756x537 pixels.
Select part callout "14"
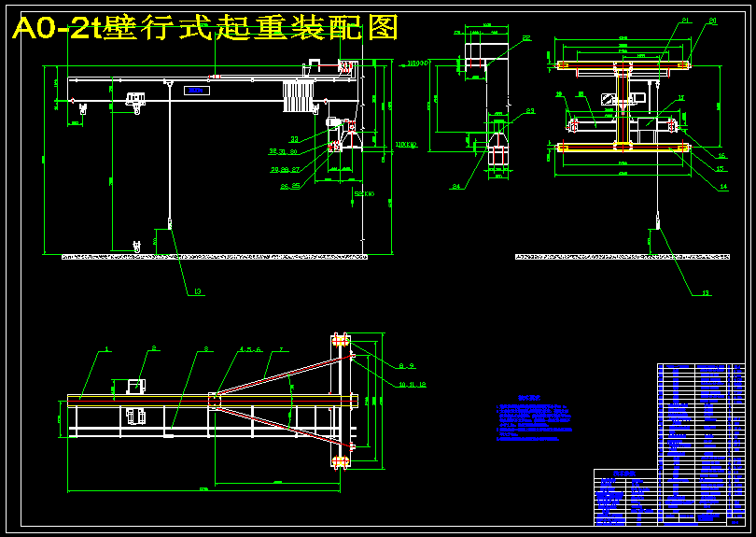click(x=722, y=187)
